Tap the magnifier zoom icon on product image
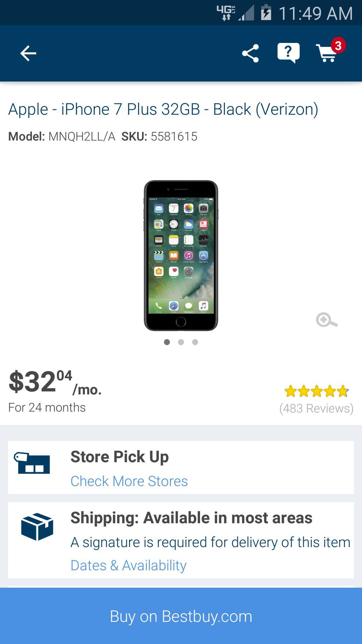Viewport: 362px width, 644px height. [x=326, y=320]
